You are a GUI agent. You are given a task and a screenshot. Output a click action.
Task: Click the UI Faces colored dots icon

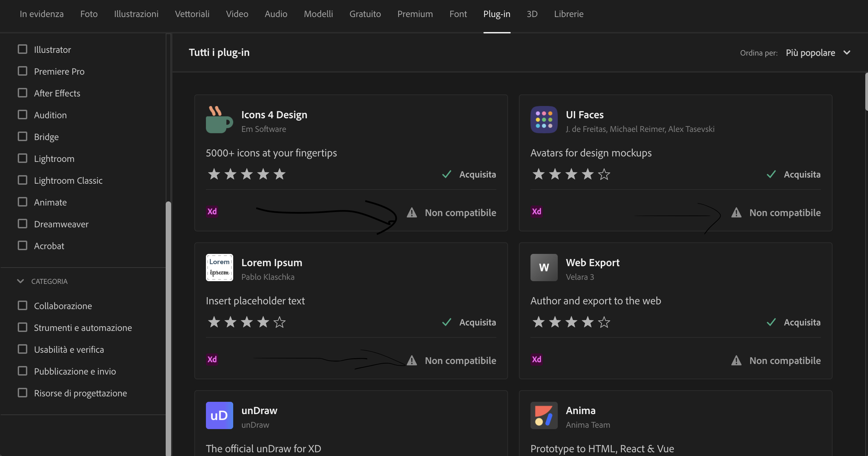point(544,120)
